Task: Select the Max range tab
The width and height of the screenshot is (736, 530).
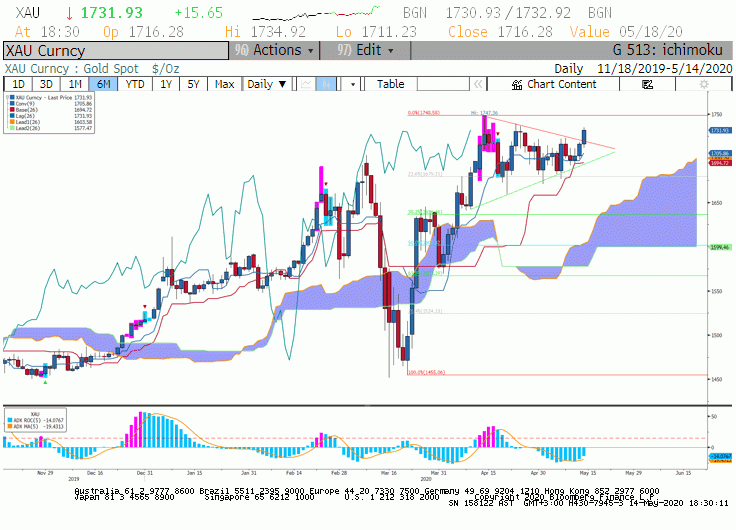Action: pyautogui.click(x=224, y=84)
